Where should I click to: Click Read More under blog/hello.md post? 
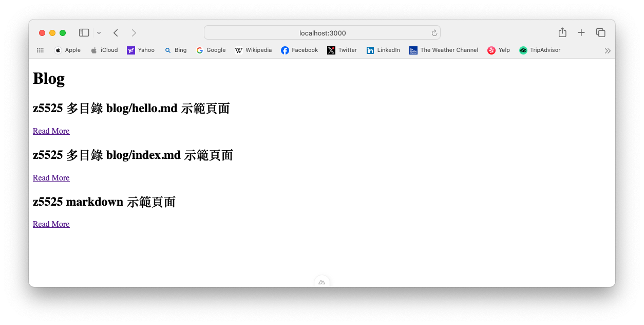51,131
